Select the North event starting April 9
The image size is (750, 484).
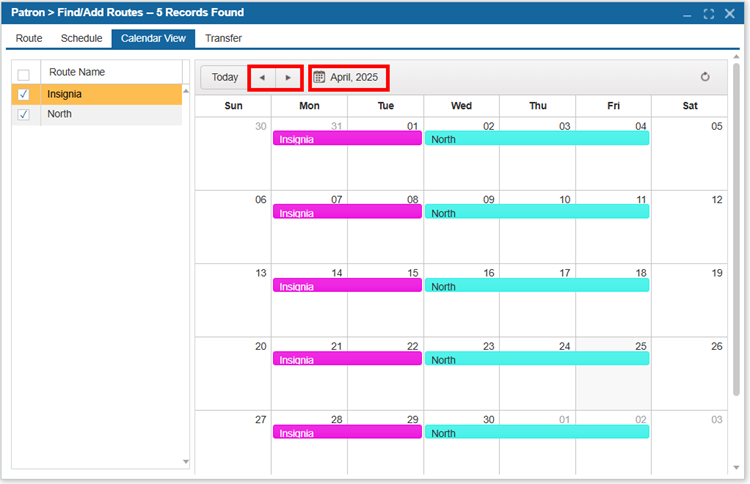[536, 213]
